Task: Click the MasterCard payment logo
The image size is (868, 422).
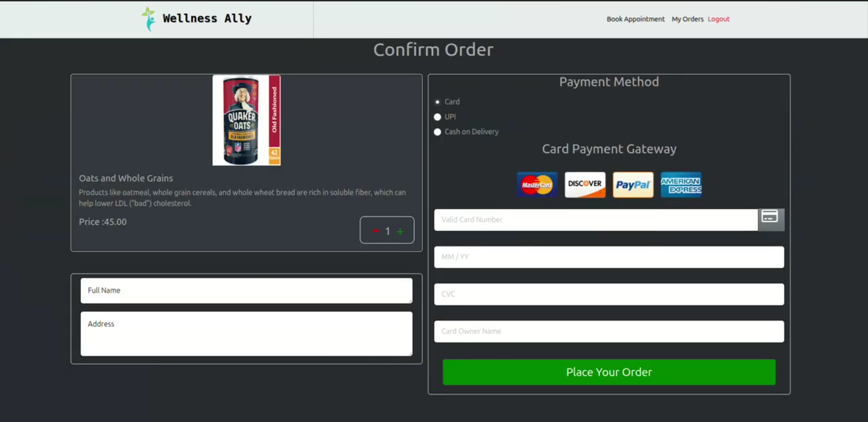Action: [x=537, y=185]
